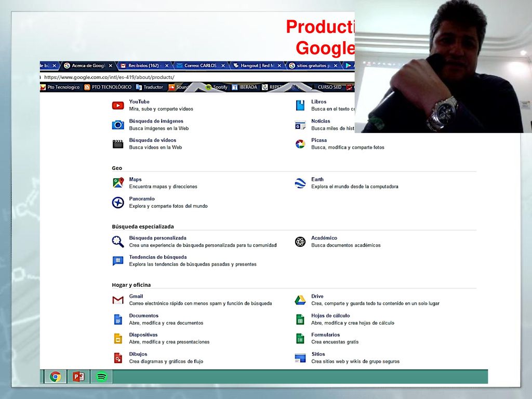This screenshot has width=532, height=399.
Task: Open Chrome from the taskbar
Action: point(56,377)
